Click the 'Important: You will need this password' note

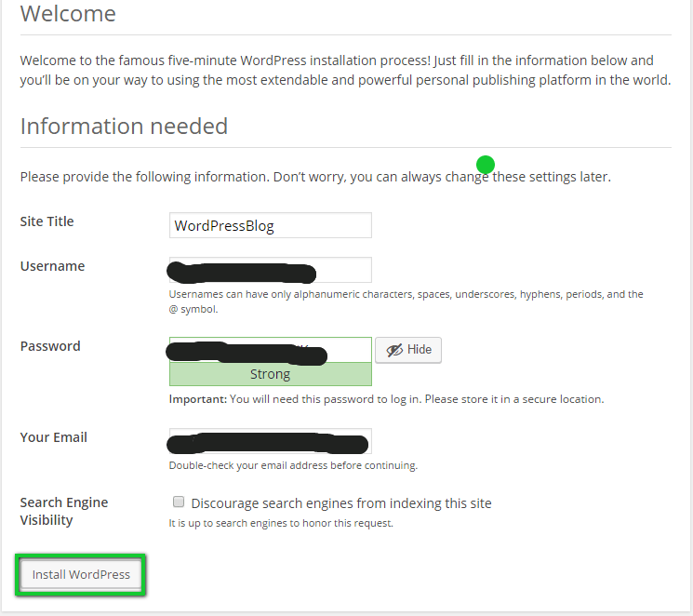coord(386,399)
